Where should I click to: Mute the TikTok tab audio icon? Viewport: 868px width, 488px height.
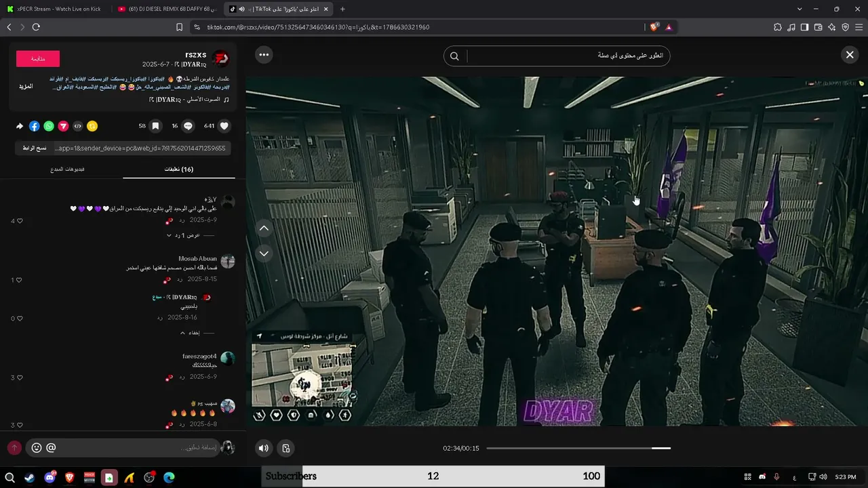[241, 9]
